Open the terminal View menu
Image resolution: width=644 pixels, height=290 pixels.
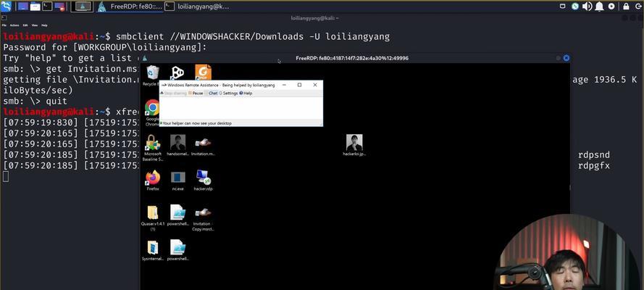tap(35, 25)
